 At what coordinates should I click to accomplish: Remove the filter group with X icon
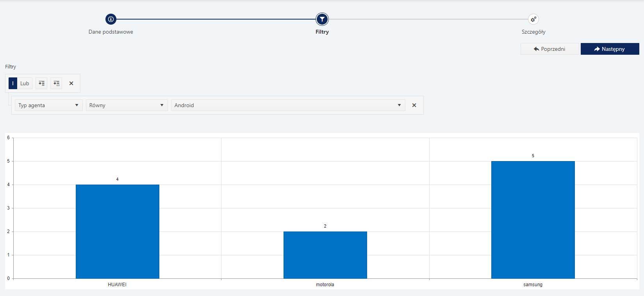71,83
